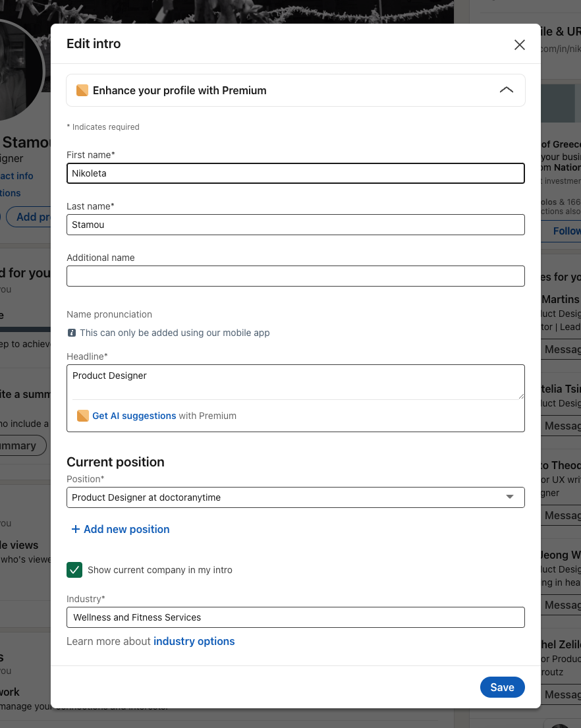Click the Industry input field

[295, 617]
